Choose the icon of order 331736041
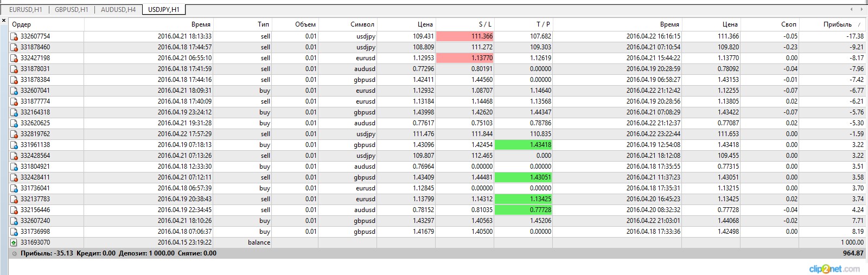 pos(14,188)
